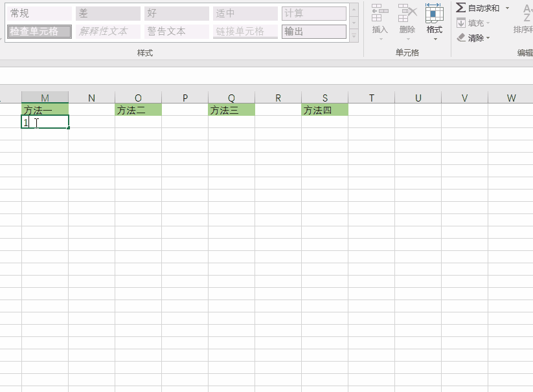Click the Sort and Filter icon
This screenshot has height=392, width=533.
pos(527,13)
